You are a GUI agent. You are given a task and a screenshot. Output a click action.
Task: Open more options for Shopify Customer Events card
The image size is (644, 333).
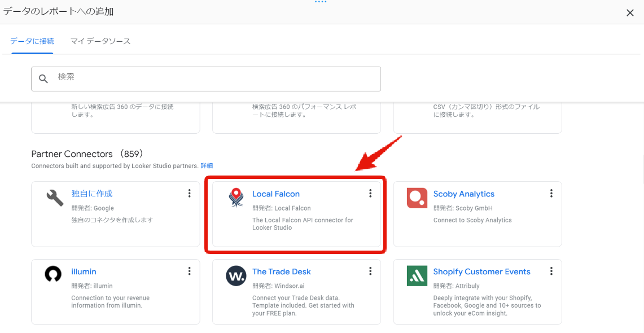(551, 271)
